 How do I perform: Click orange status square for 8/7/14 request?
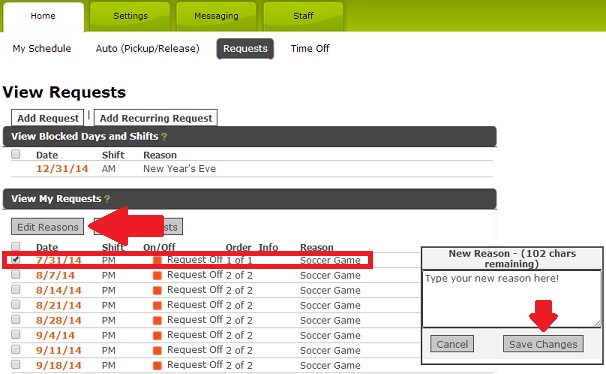[x=157, y=275]
